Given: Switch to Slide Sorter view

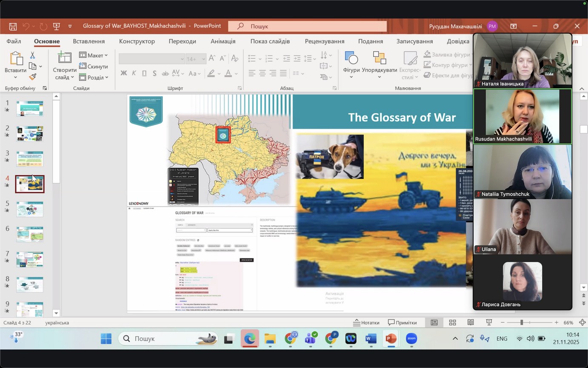Looking at the screenshot, I should 452,322.
